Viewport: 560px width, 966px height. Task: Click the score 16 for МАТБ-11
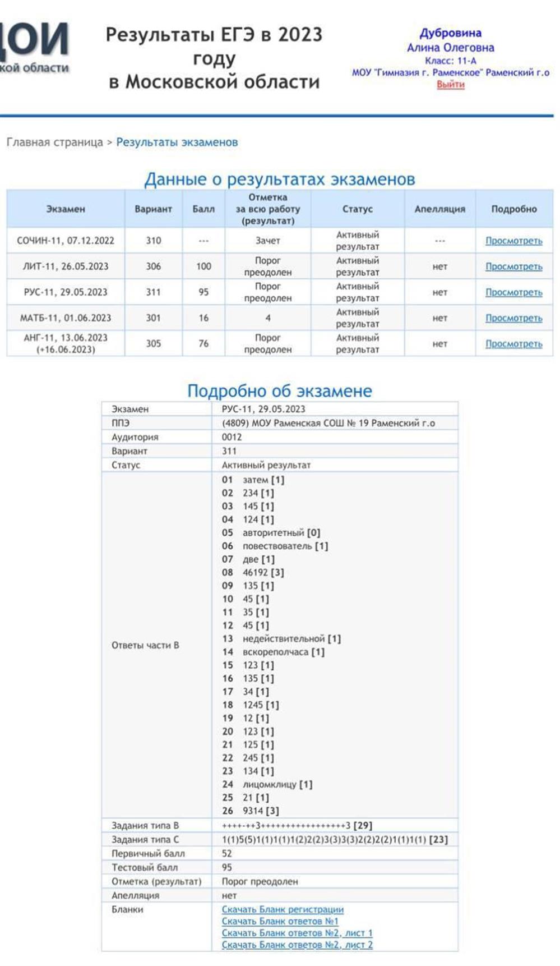click(203, 318)
